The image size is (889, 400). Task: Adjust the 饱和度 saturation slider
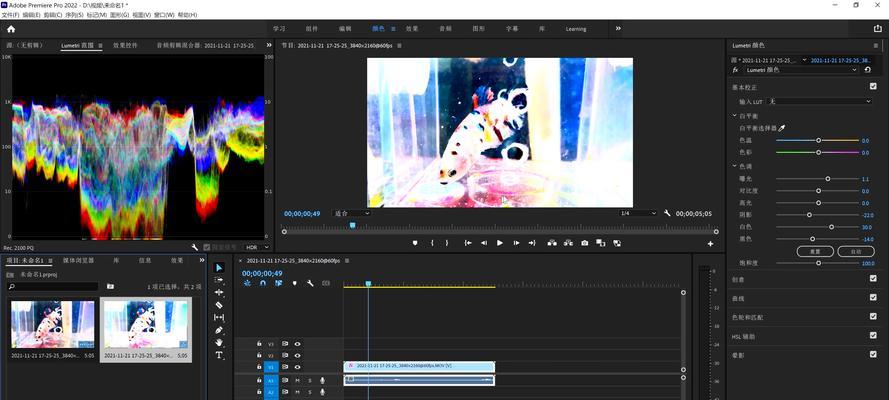(817, 263)
